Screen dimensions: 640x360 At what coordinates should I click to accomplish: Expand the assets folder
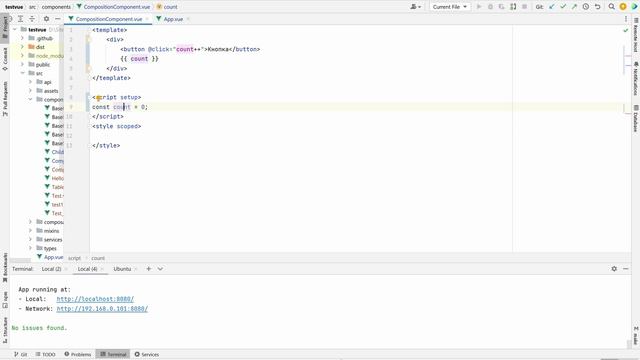(x=30, y=91)
